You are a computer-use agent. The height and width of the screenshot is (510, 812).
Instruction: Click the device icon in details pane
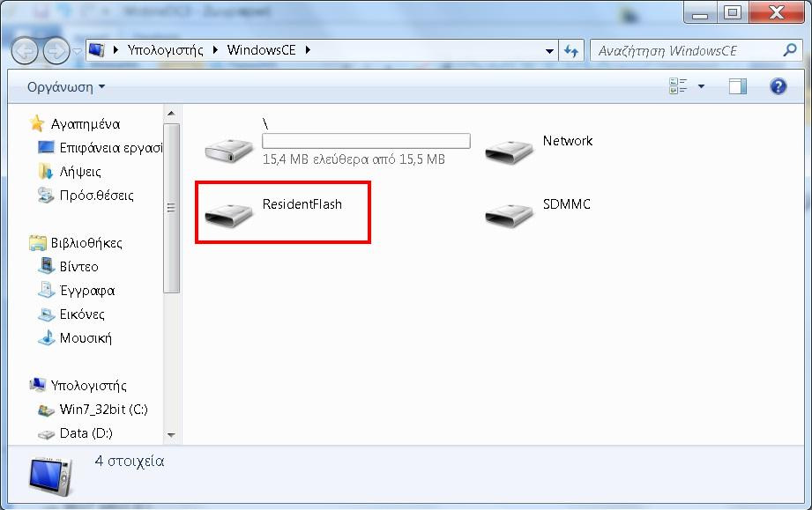click(50, 477)
